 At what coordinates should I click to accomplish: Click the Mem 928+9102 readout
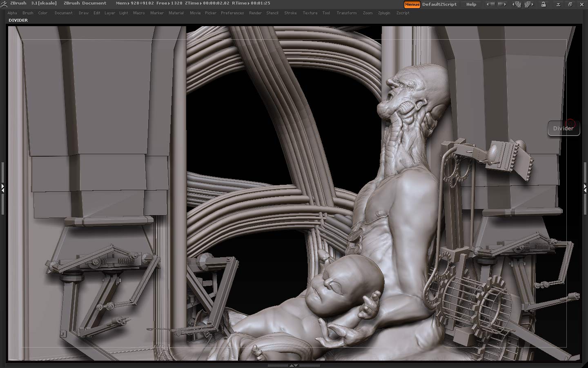click(134, 3)
